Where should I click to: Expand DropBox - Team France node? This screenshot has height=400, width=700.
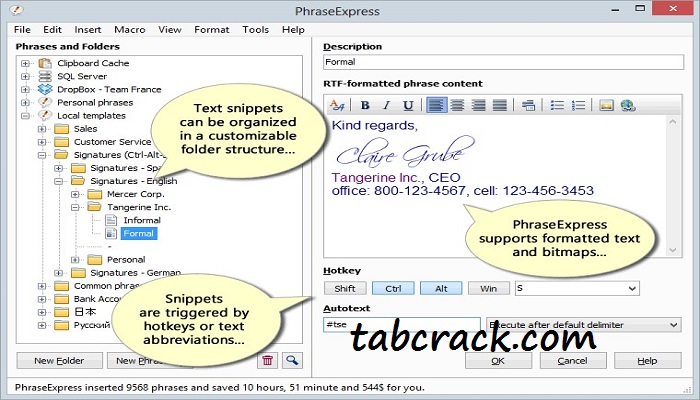pos(25,89)
